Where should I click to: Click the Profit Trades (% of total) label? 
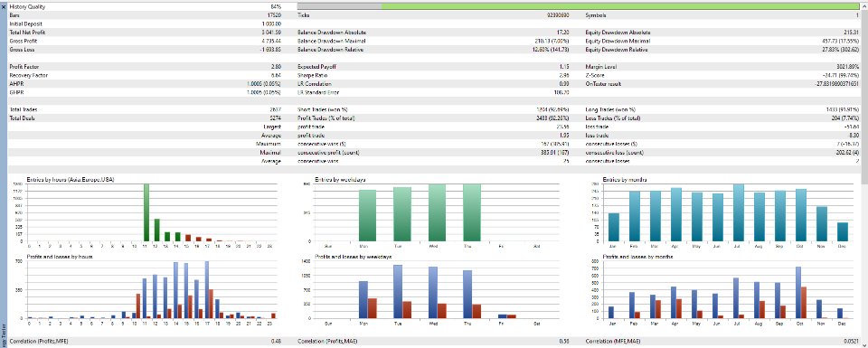coord(327,118)
